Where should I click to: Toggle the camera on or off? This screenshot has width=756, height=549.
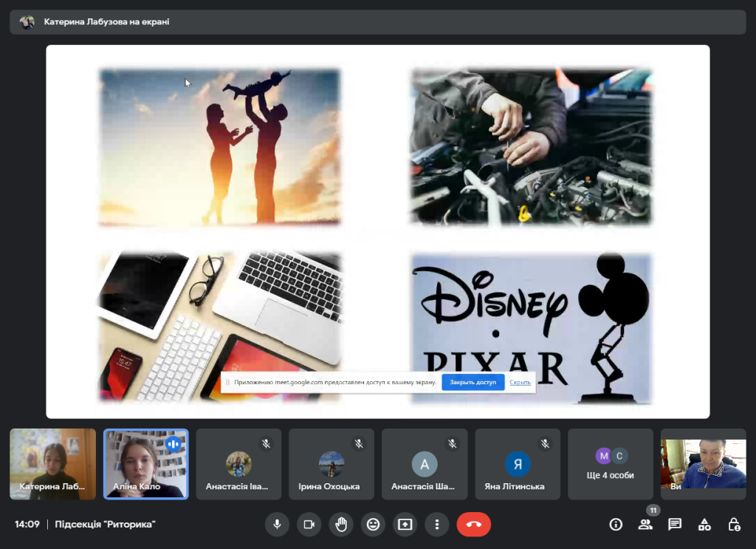(x=309, y=525)
